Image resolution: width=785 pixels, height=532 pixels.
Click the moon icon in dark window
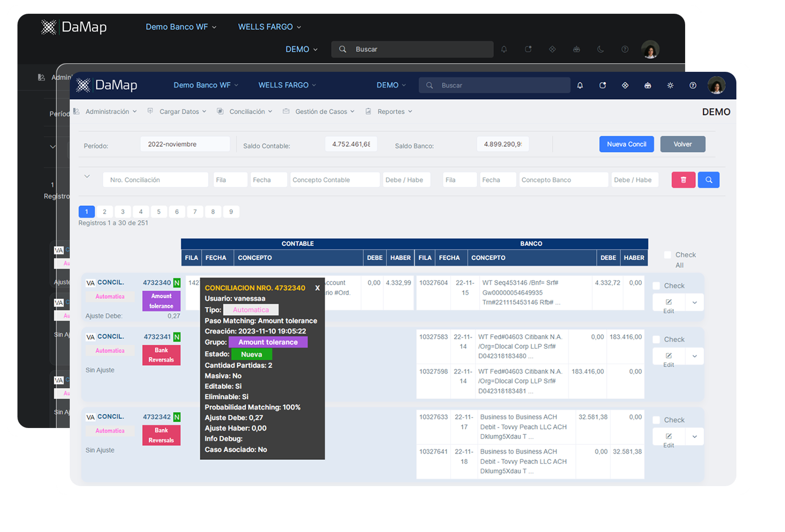click(601, 49)
